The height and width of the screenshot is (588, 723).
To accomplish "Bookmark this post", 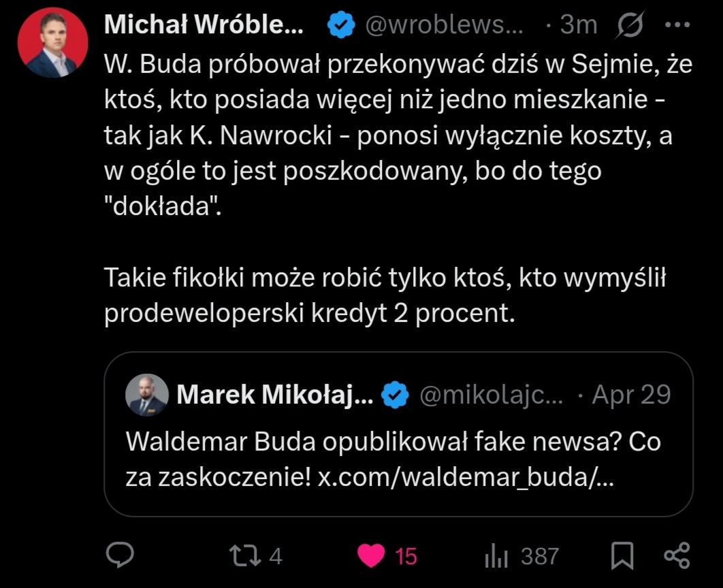I will click(622, 556).
